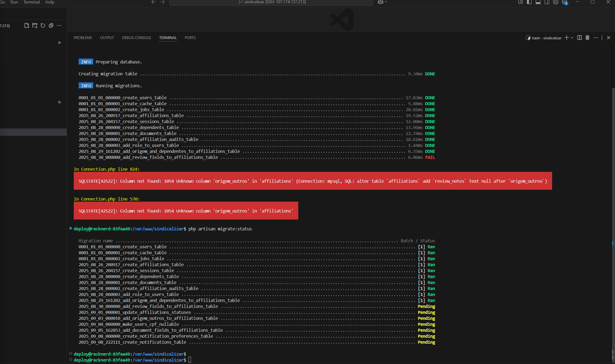Switch to the PROBLEMS tab

(83, 38)
